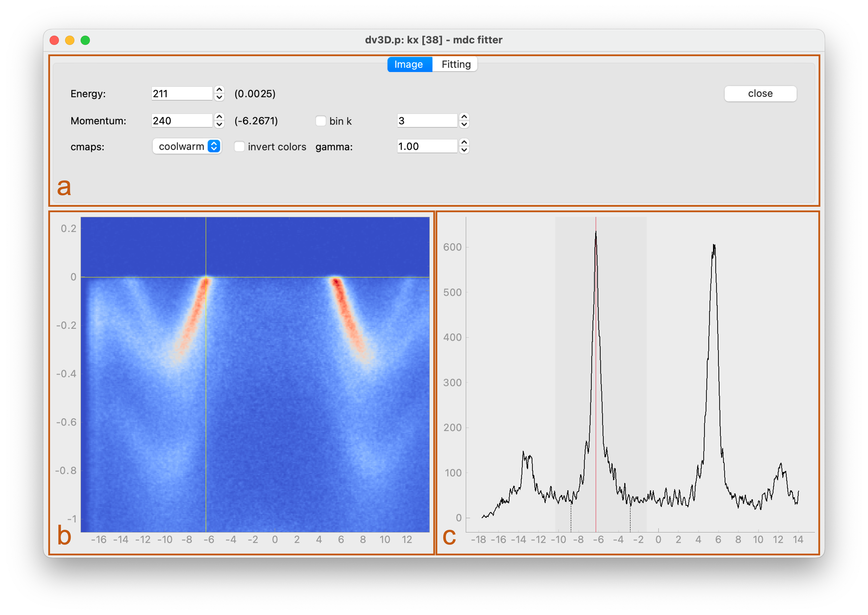This screenshot has height=615, width=868.
Task: Decrease the bin k count stepper
Action: [x=464, y=124]
